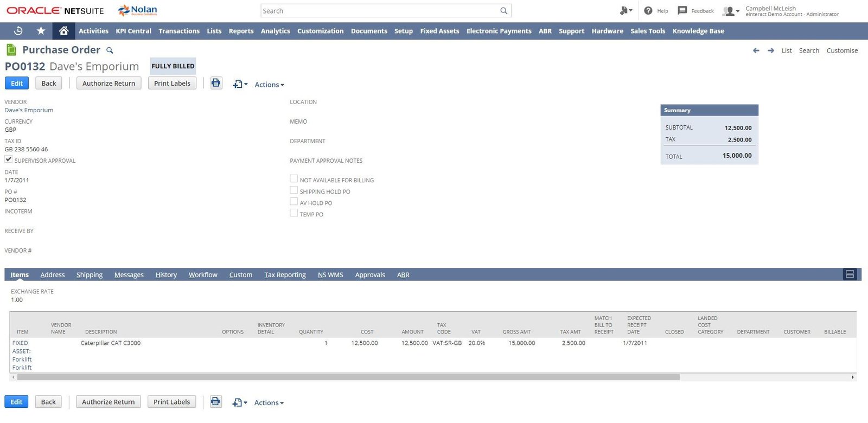Image resolution: width=868 pixels, height=423 pixels.
Task: Go to Home via house icon
Action: point(63,31)
